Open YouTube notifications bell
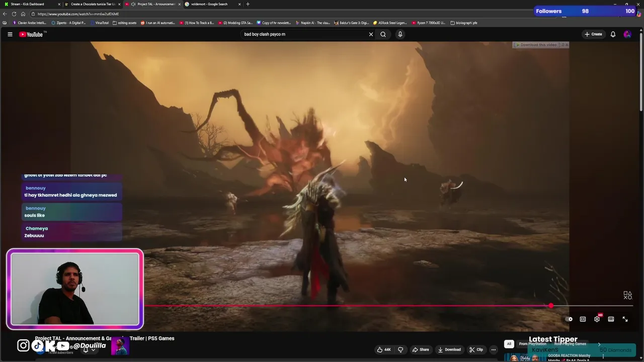644x362 pixels. coord(613,34)
